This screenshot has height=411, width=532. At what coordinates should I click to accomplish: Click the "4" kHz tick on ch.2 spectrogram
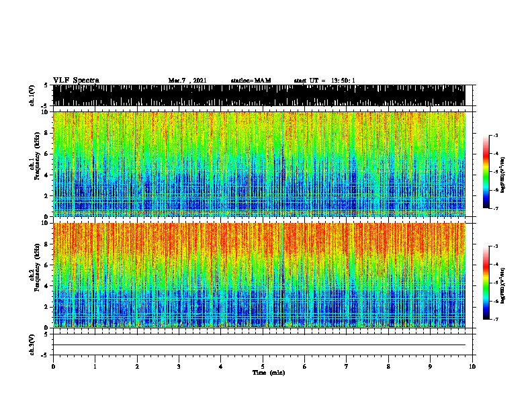(47, 286)
